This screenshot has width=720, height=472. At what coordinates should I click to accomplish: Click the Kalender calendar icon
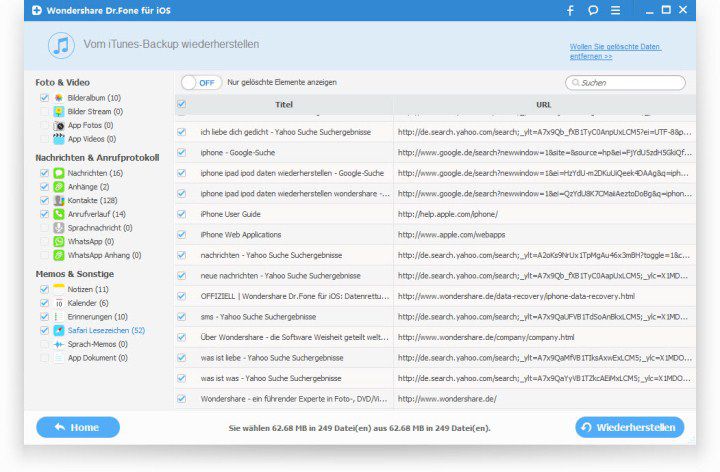59,303
